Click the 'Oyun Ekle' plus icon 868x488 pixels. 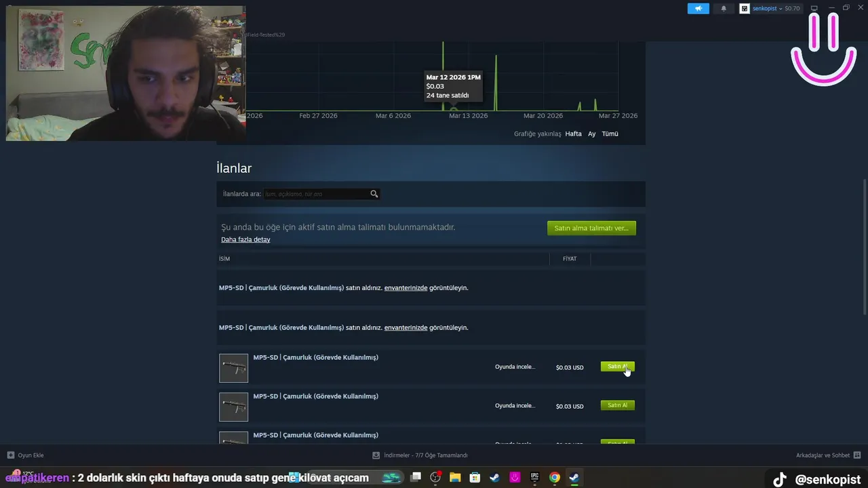click(11, 455)
